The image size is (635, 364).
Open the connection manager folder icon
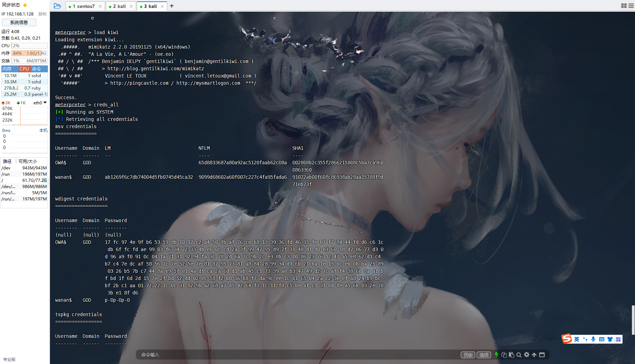58,6
